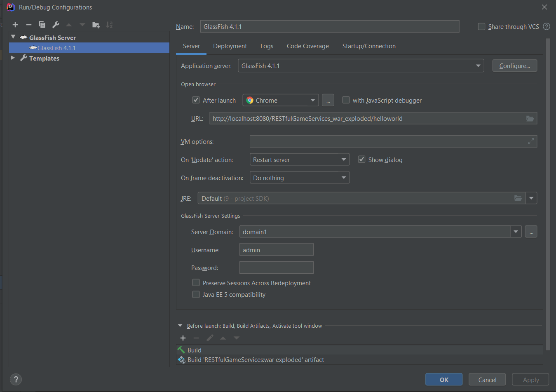The image size is (556, 392).
Task: Click the vertical scrollbar of the settings panel
Action: [547, 195]
